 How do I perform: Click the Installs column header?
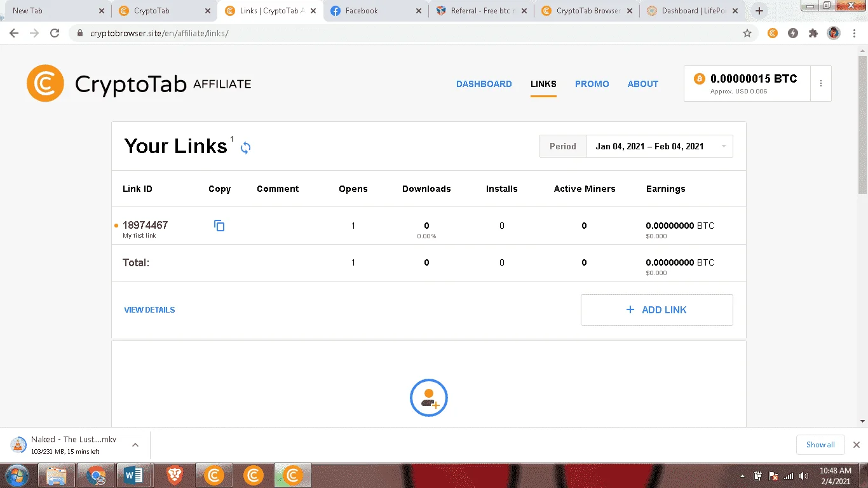click(501, 189)
